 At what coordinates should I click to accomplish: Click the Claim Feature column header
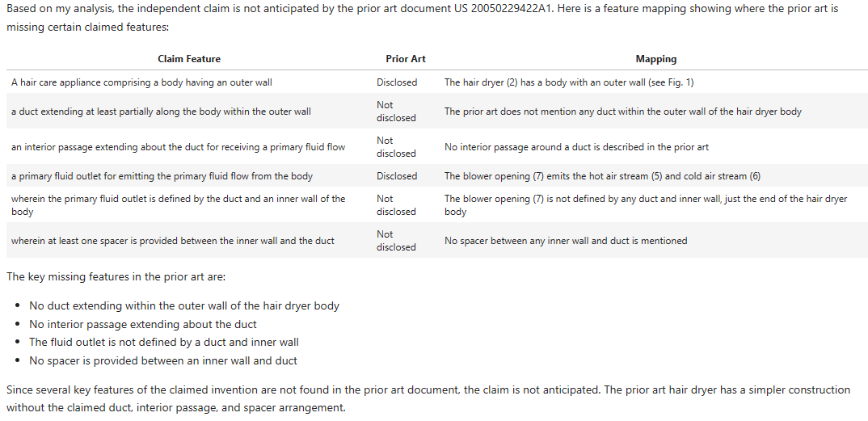188,59
